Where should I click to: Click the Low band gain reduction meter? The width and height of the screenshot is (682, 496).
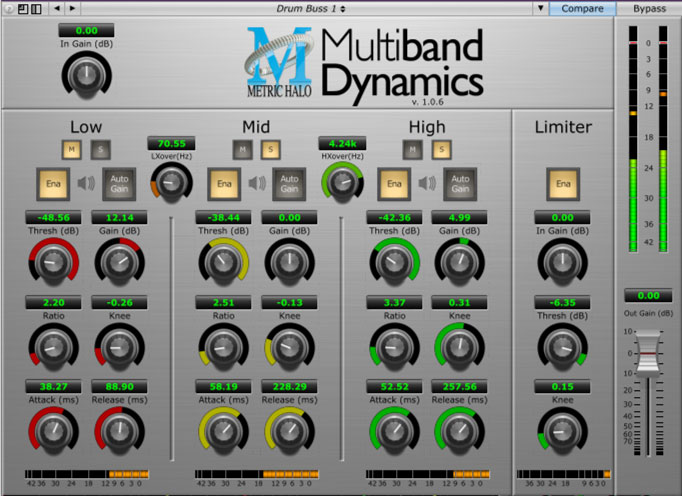coord(87,474)
